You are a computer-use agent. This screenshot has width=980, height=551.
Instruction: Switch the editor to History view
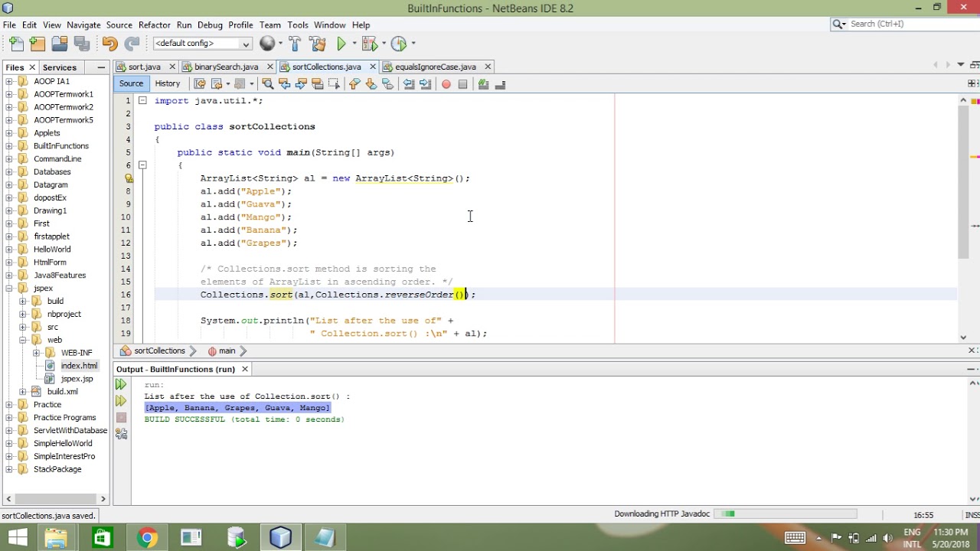click(x=167, y=84)
